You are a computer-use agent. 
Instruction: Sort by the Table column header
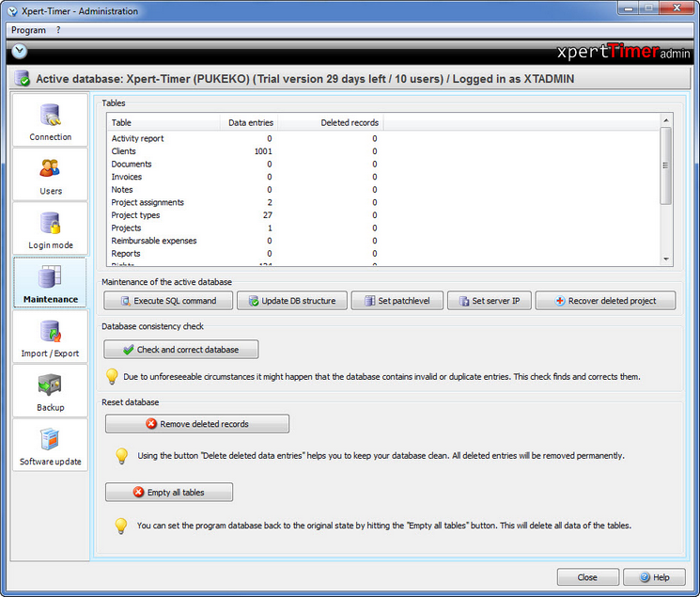[x=163, y=122]
